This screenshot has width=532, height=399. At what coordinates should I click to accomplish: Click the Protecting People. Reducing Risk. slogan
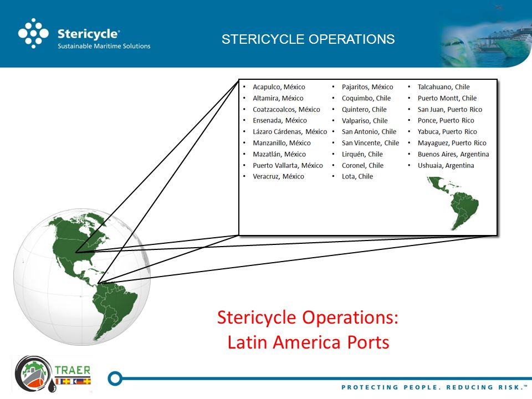[434, 387]
